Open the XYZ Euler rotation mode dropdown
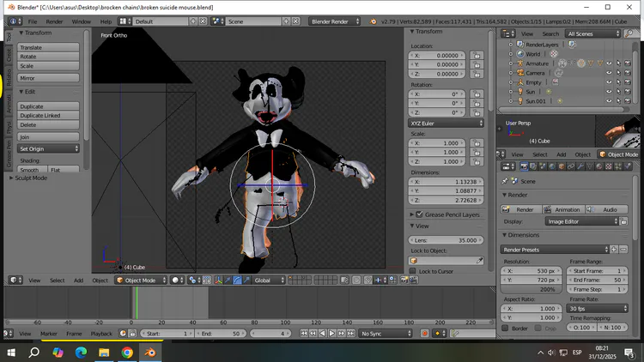Viewport: 644px width, 362px height. tap(446, 124)
